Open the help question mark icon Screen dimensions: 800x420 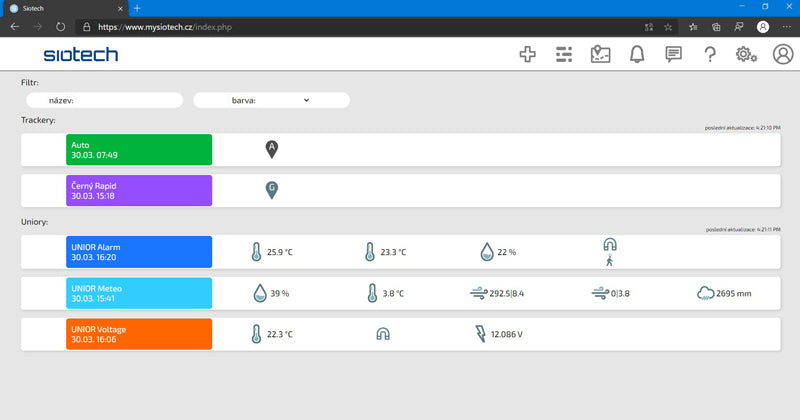click(710, 54)
